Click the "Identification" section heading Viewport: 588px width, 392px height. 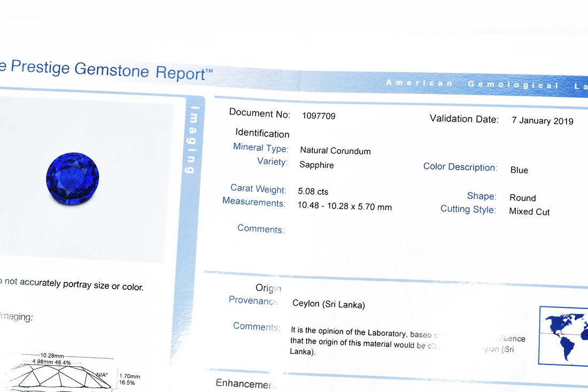tap(262, 133)
